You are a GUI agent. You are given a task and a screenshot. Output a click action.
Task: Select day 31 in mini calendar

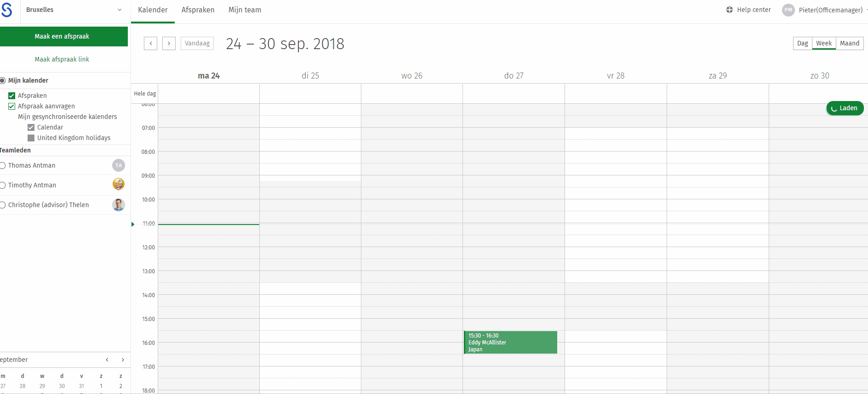tap(81, 386)
